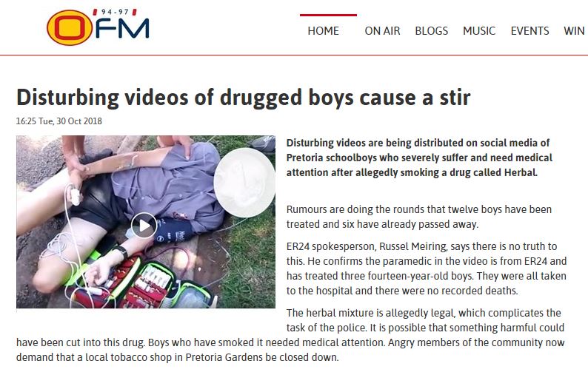Click the article headline about drugged boys
The width and height of the screenshot is (588, 375).
point(243,98)
